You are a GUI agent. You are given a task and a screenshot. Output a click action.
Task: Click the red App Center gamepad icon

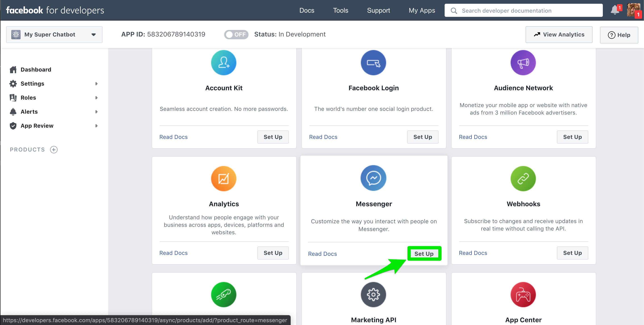pyautogui.click(x=523, y=295)
